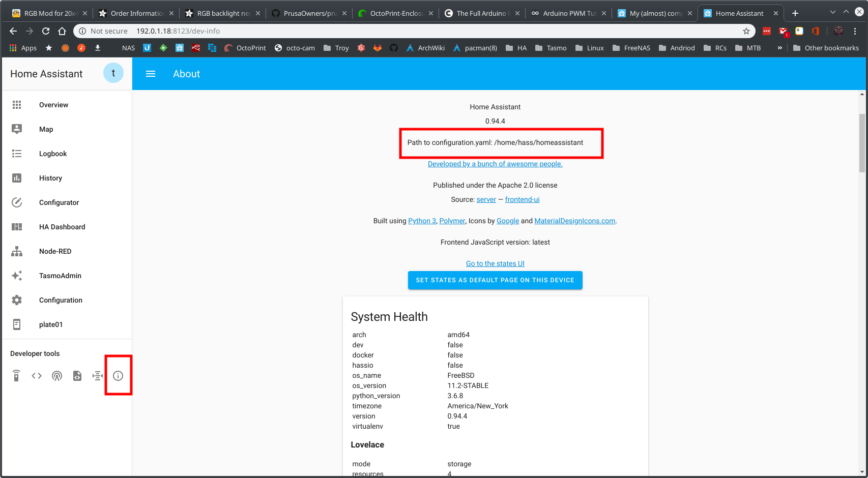The width and height of the screenshot is (868, 478).
Task: Expand the Other bookmarks folder
Action: tap(826, 48)
